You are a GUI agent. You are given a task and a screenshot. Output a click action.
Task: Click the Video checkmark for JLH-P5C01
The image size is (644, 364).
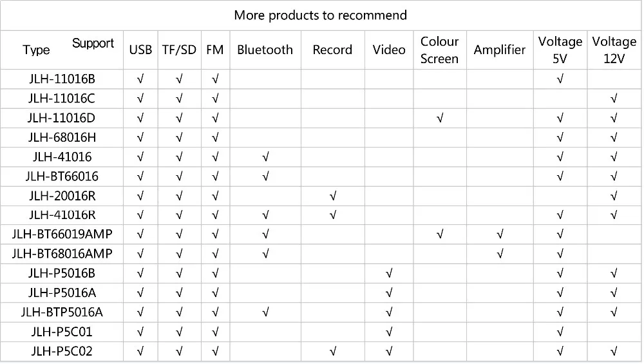(x=389, y=332)
